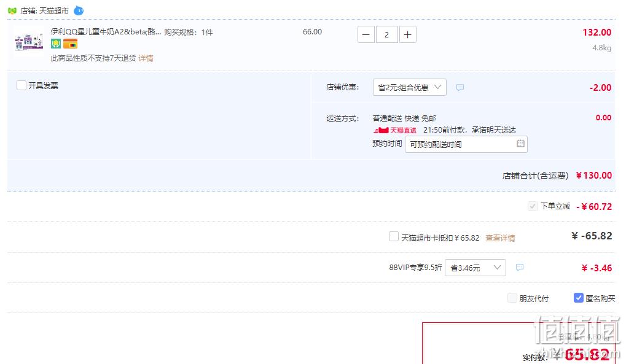Click the blue chat bubble next to 天猫超市
This screenshot has height=364, width=626.
click(x=79, y=11)
